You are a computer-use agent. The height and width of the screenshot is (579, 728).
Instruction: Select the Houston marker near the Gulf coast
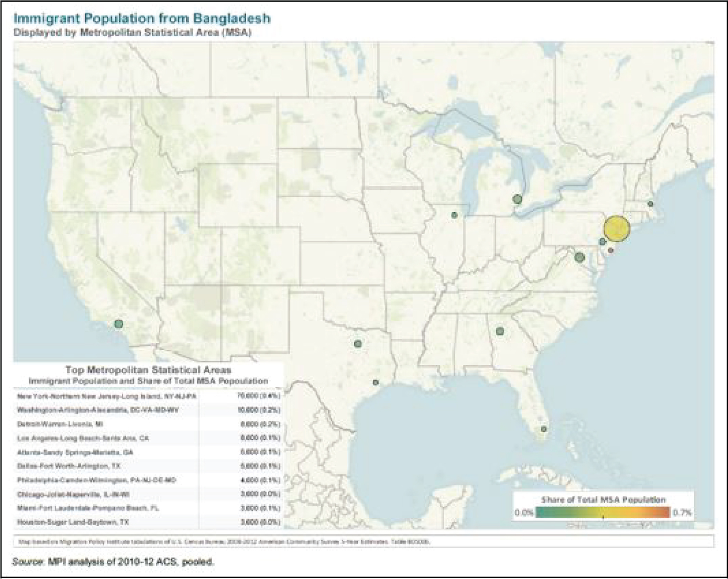coord(376,382)
